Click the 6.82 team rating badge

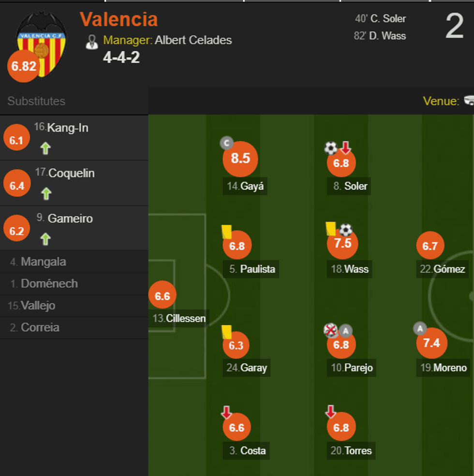click(x=23, y=67)
